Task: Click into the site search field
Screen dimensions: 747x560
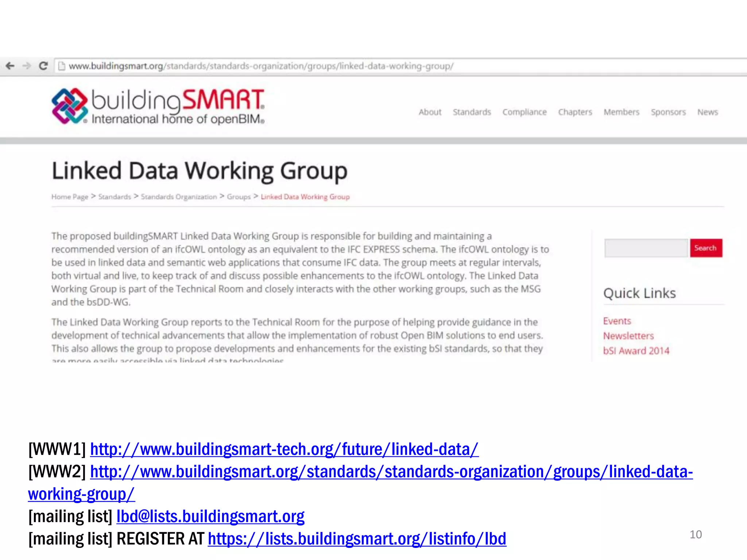Action: tap(646, 248)
